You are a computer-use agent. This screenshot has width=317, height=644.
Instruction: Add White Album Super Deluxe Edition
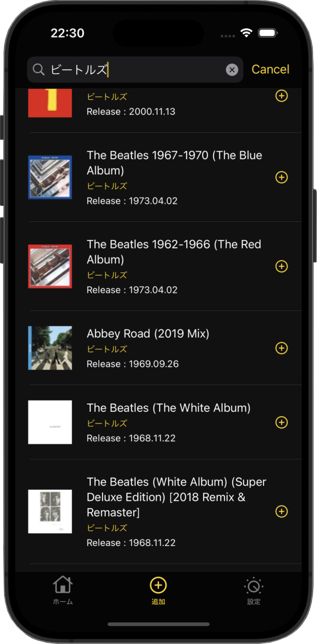coord(281,511)
